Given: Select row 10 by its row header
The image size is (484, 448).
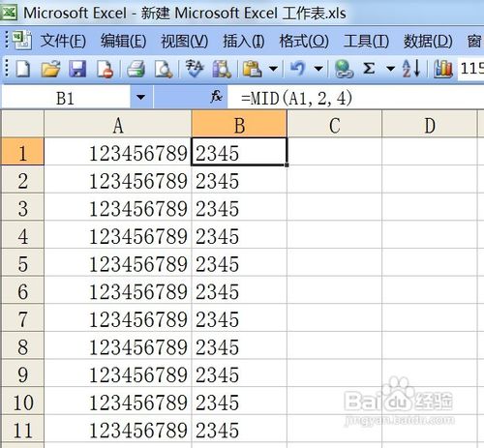Looking at the screenshot, I should point(22,402).
